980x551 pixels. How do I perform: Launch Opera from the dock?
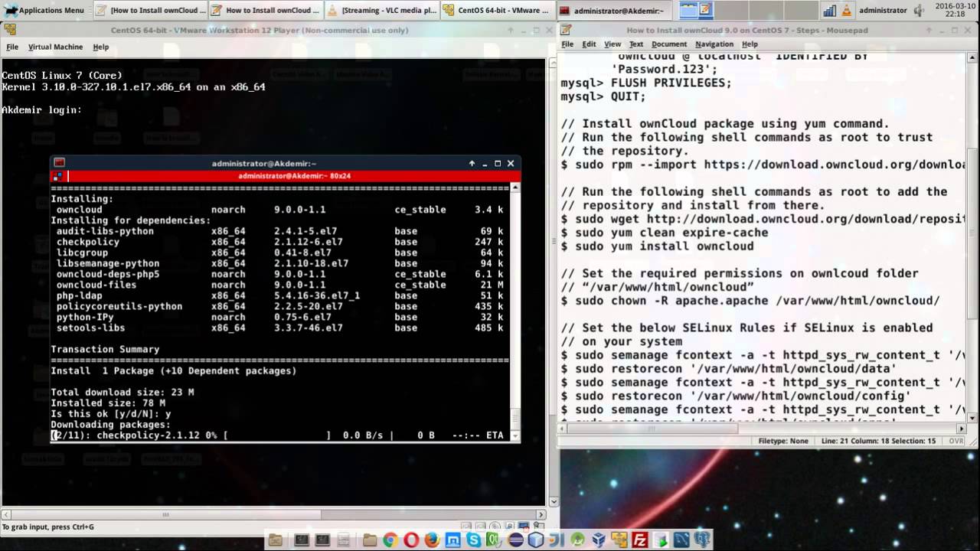click(x=411, y=540)
